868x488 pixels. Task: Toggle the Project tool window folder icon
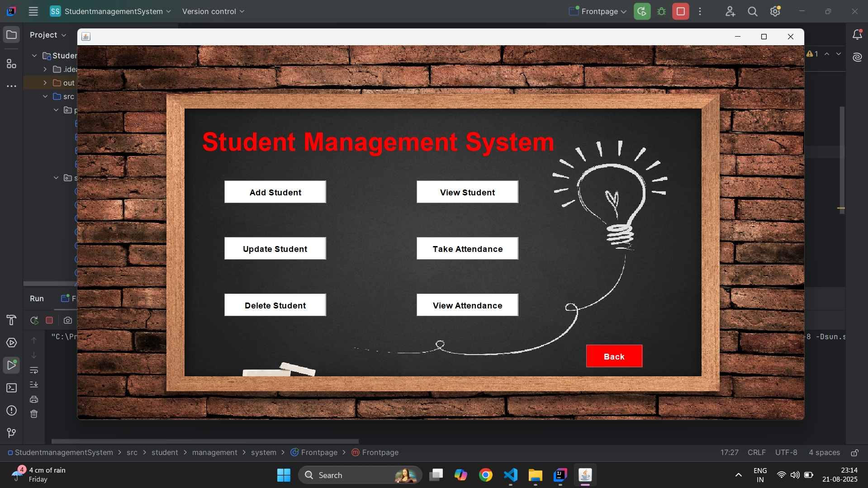[11, 35]
